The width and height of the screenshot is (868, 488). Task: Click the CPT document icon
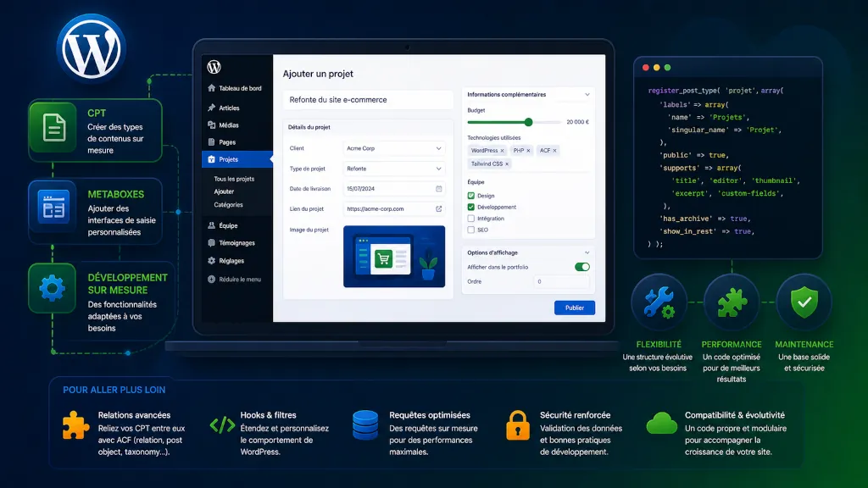[53, 128]
